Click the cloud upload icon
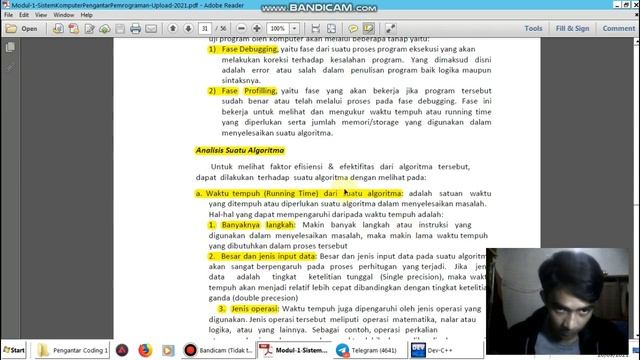The image size is (640, 360). coord(104,29)
